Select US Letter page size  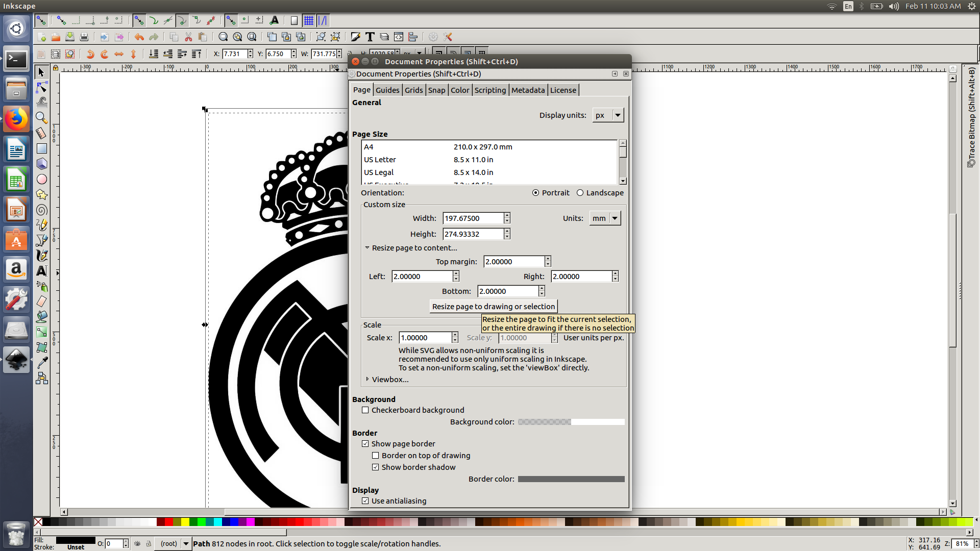tap(489, 160)
